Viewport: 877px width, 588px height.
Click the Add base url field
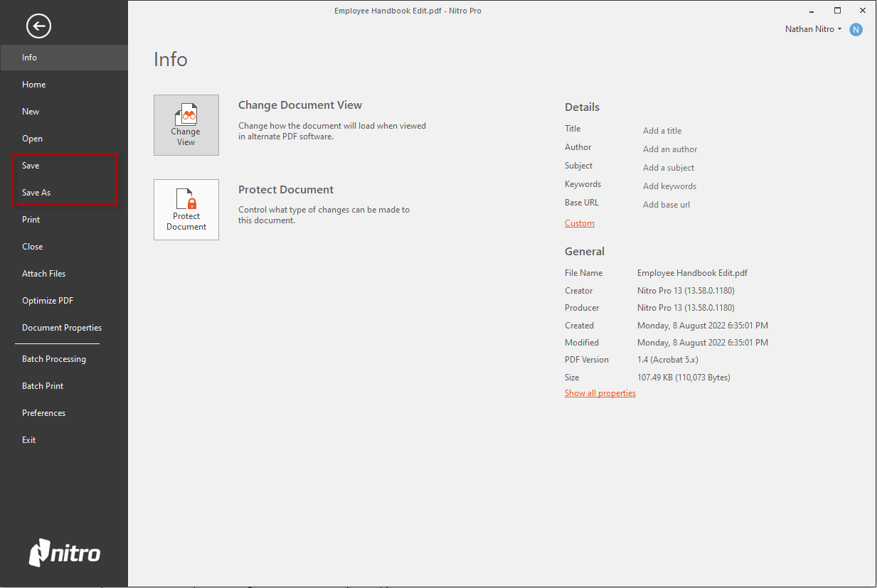pos(666,205)
